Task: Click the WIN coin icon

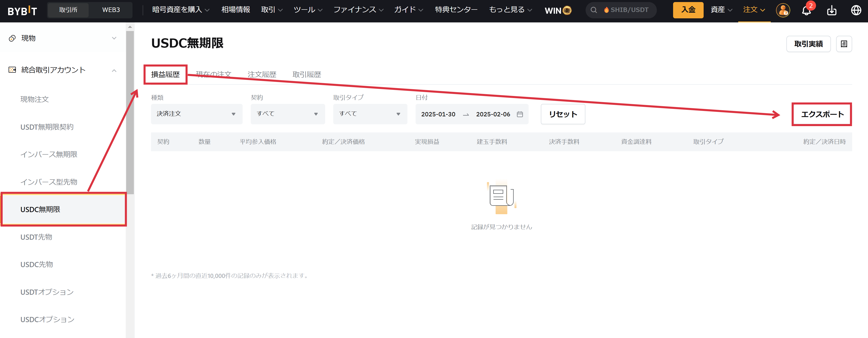Action: point(567,10)
